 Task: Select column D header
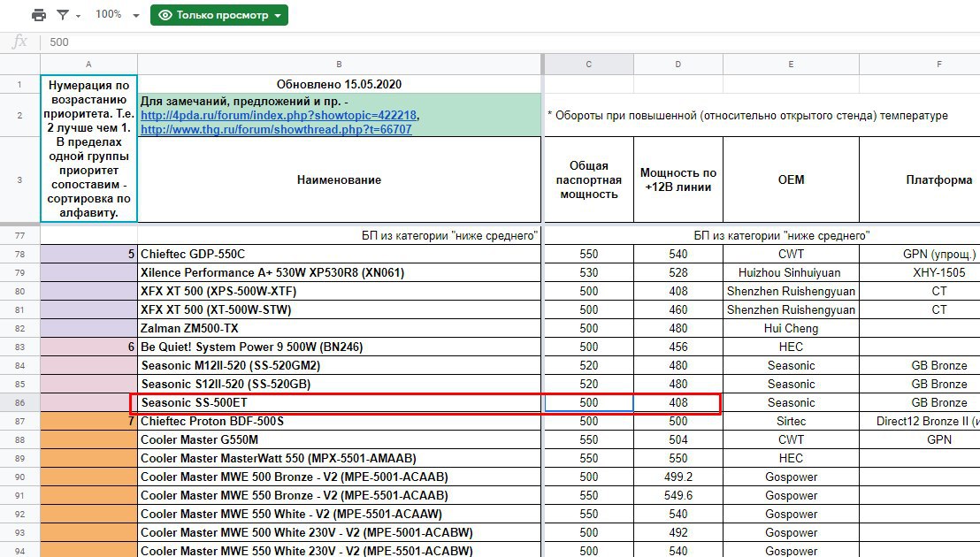pos(678,65)
